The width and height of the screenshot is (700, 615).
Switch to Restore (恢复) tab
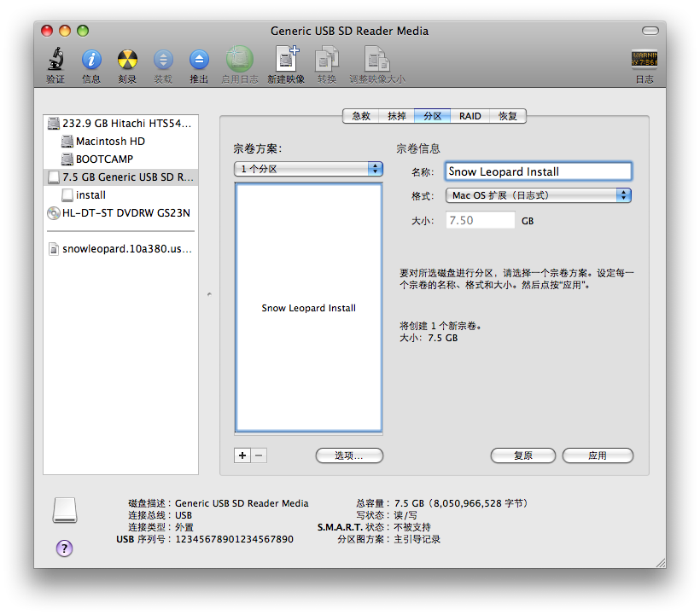coord(508,116)
